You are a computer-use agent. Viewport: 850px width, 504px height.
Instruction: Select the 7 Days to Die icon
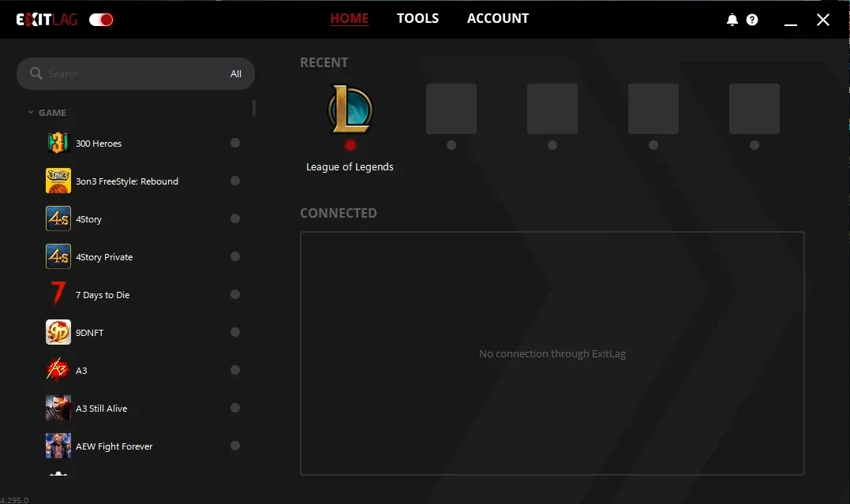[58, 294]
